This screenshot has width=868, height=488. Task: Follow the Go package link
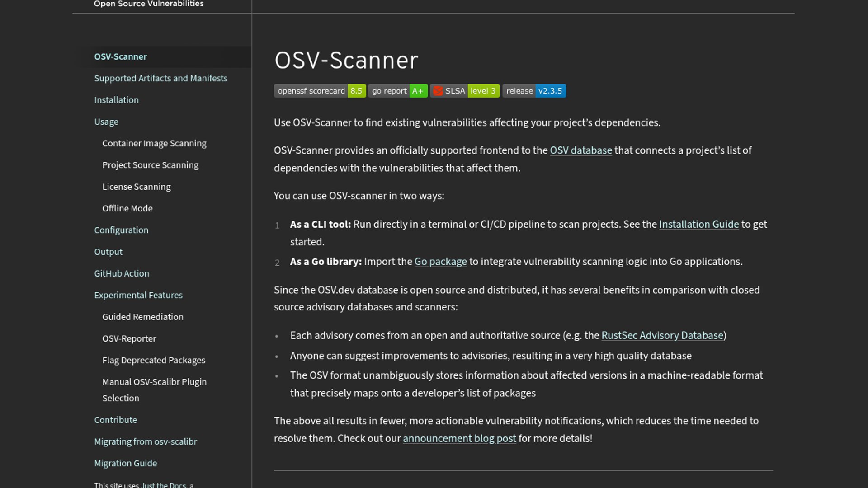pyautogui.click(x=440, y=262)
